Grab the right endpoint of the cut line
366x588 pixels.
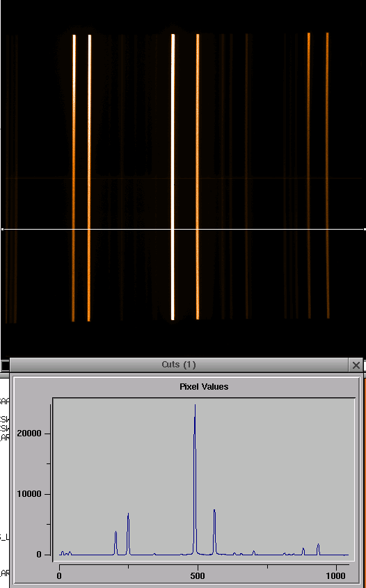(x=364, y=229)
